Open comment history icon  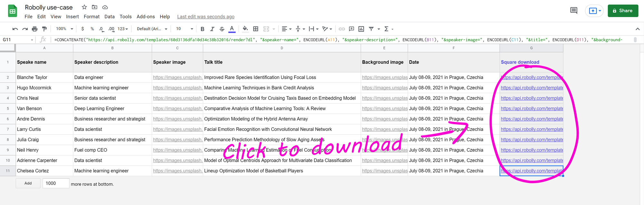click(x=573, y=11)
